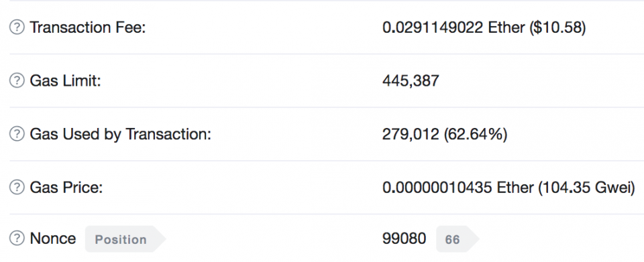Open the help icon for Gas Used by Transaction
This screenshot has height=262, width=644.
(17, 133)
